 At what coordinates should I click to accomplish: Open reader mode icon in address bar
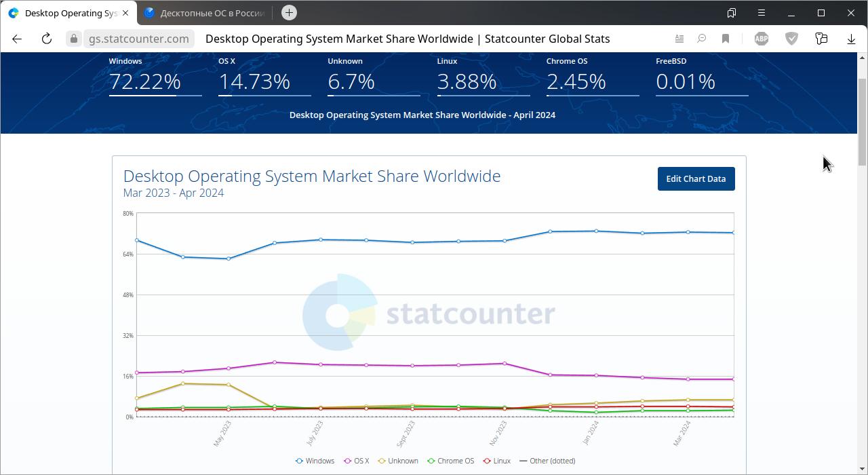[x=679, y=39]
